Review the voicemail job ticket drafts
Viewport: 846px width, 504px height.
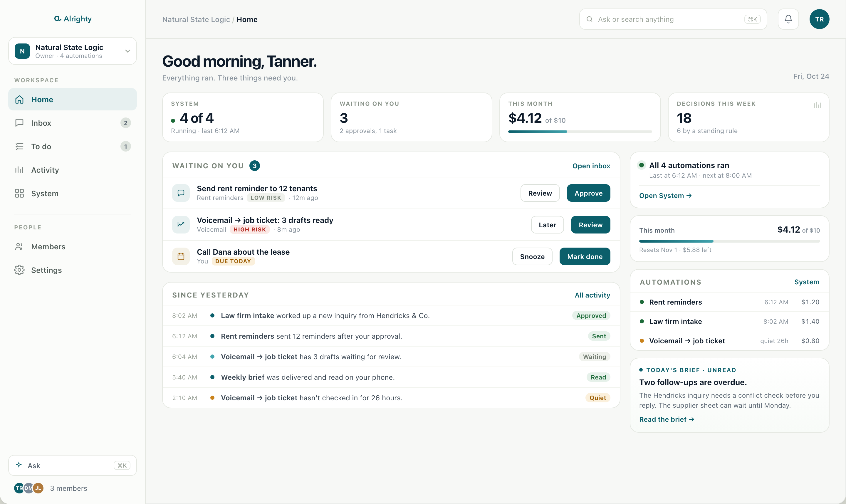coord(590,224)
